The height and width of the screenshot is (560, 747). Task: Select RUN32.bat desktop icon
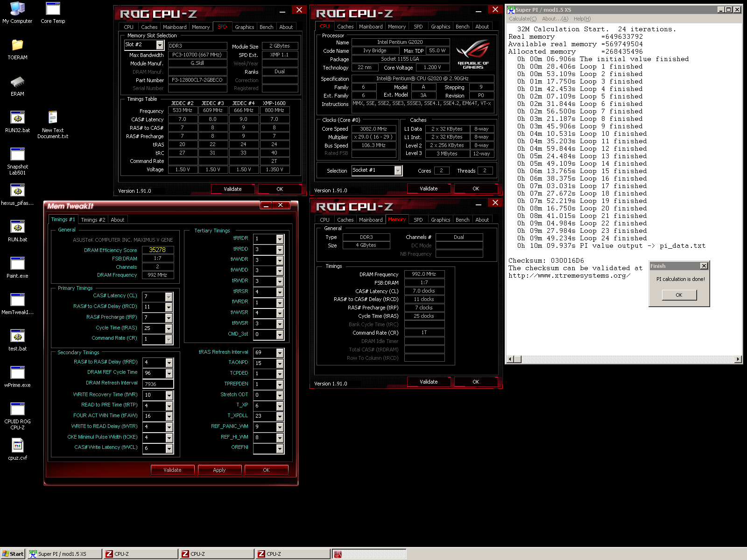(17, 122)
